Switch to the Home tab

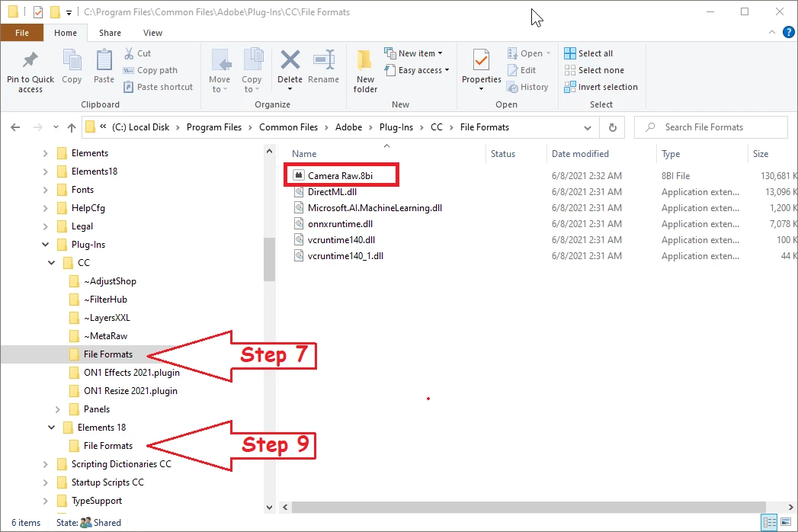click(66, 33)
